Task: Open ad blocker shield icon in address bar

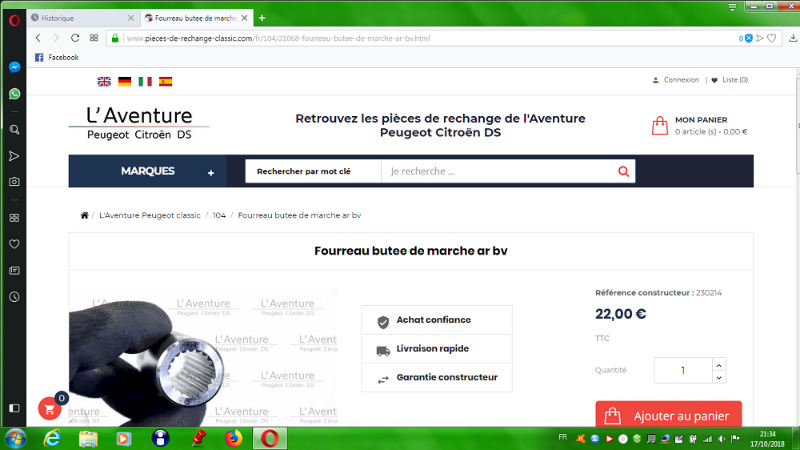Action: (x=748, y=38)
